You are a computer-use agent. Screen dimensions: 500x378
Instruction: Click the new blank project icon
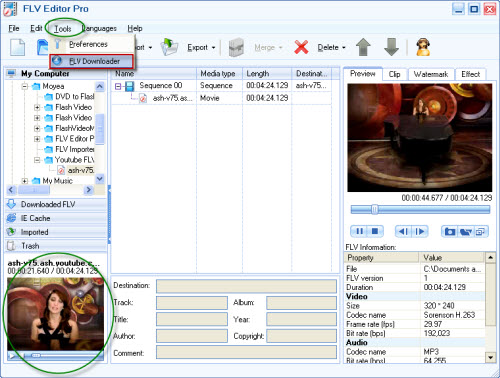pyautogui.click(x=17, y=47)
